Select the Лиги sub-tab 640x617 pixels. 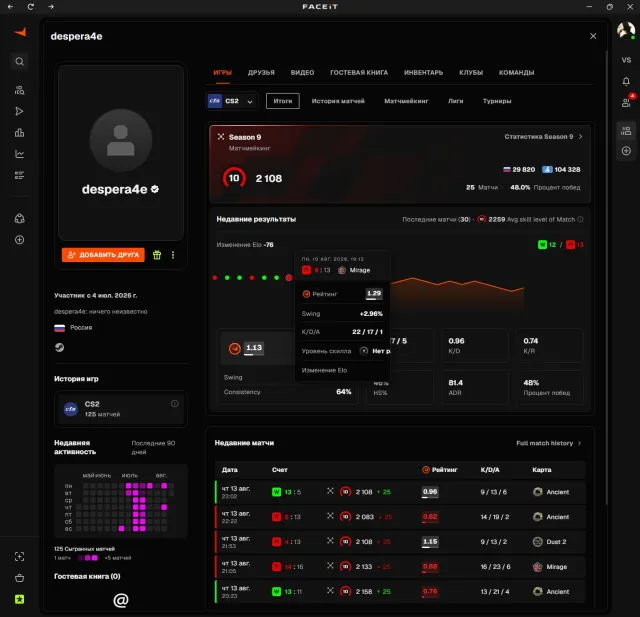[x=456, y=101]
